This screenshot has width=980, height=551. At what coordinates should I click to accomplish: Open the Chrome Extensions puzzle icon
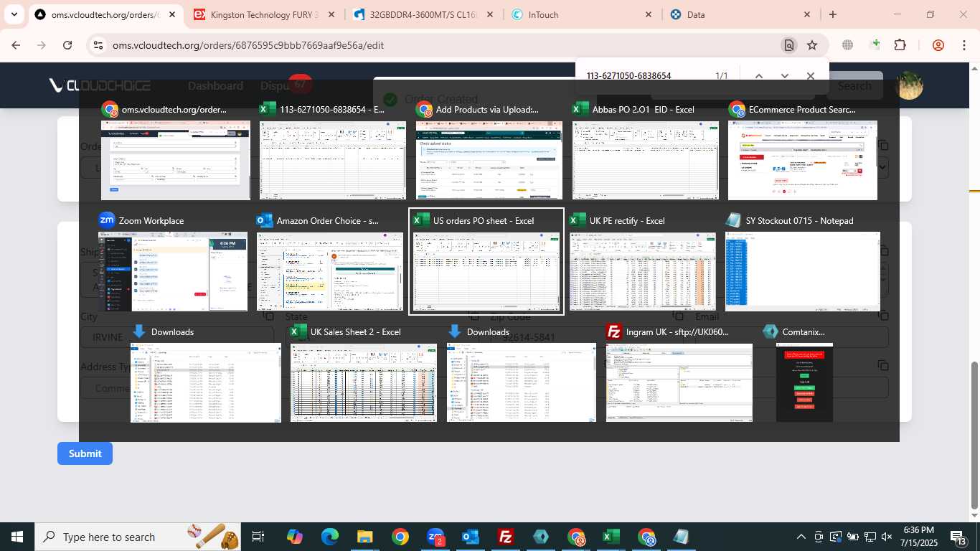point(900,45)
